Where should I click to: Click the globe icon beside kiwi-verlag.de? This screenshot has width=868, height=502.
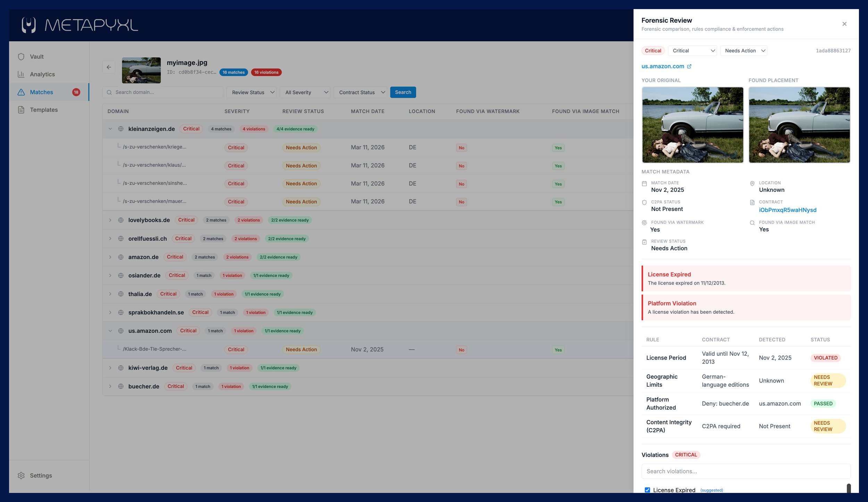tap(121, 368)
